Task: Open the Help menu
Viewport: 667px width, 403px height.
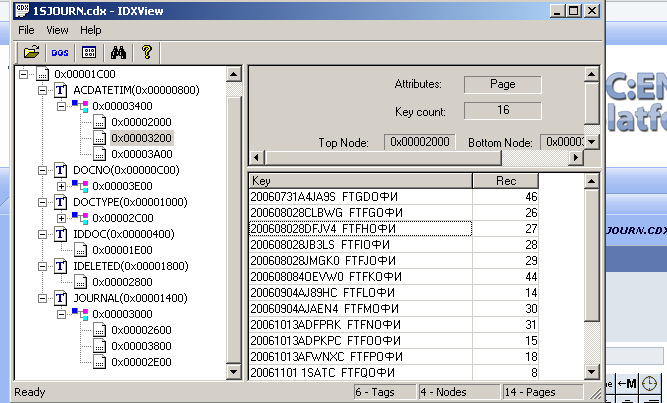Action: (91, 30)
